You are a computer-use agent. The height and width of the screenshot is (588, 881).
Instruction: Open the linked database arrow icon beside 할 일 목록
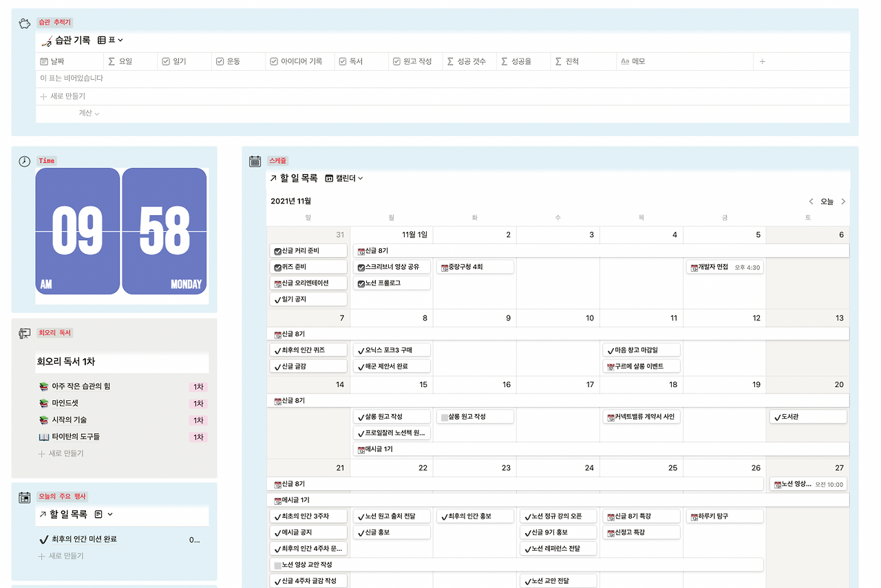pos(273,177)
